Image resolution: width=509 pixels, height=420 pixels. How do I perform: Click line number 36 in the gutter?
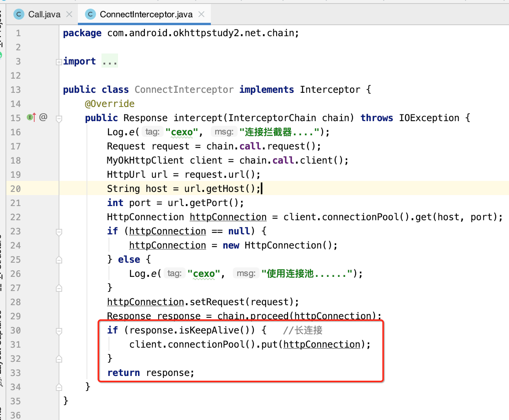click(16, 415)
